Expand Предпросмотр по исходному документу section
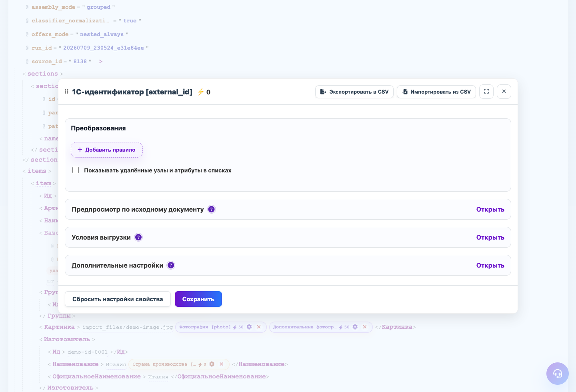 (x=490, y=209)
